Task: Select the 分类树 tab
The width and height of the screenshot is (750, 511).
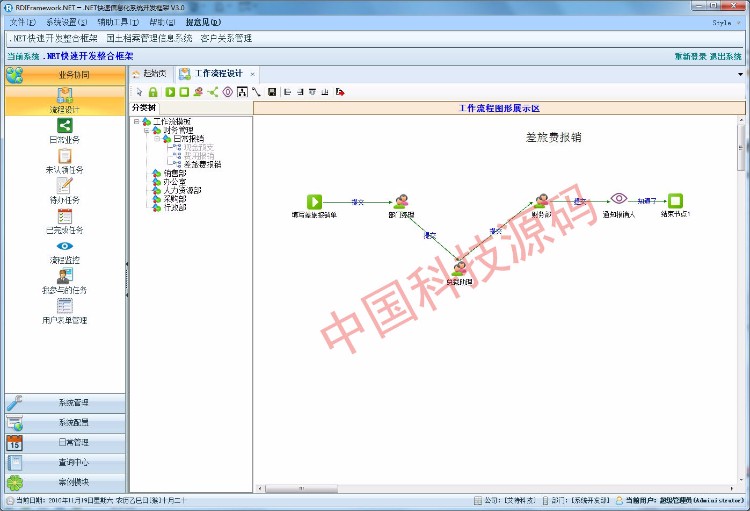Action: pyautogui.click(x=144, y=108)
